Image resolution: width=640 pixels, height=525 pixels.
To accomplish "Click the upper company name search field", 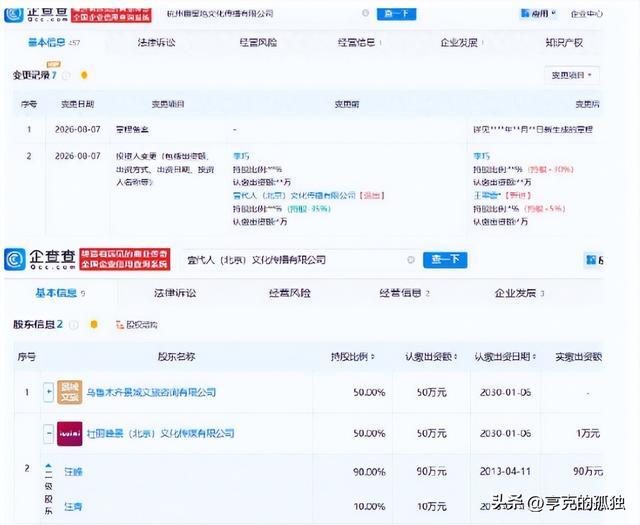I will (x=265, y=13).
